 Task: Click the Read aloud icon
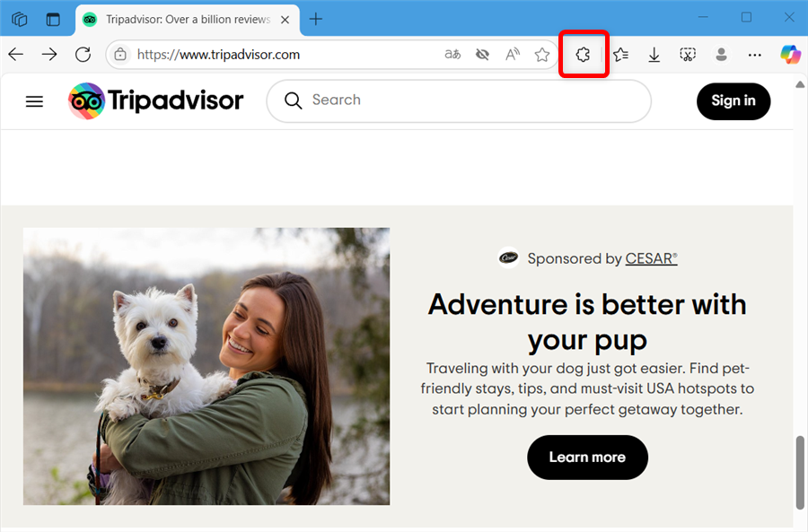pyautogui.click(x=513, y=55)
